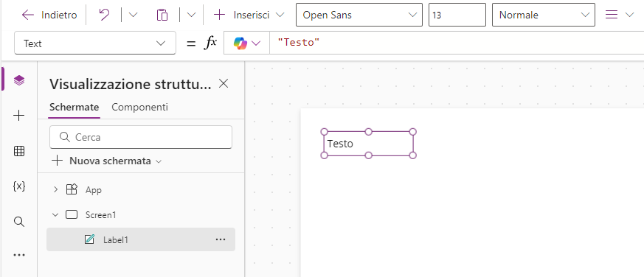Switch to the Componenti tab

tap(139, 107)
